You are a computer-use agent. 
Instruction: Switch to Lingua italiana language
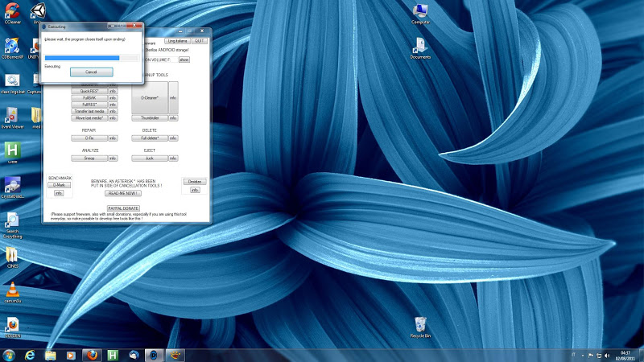point(177,40)
